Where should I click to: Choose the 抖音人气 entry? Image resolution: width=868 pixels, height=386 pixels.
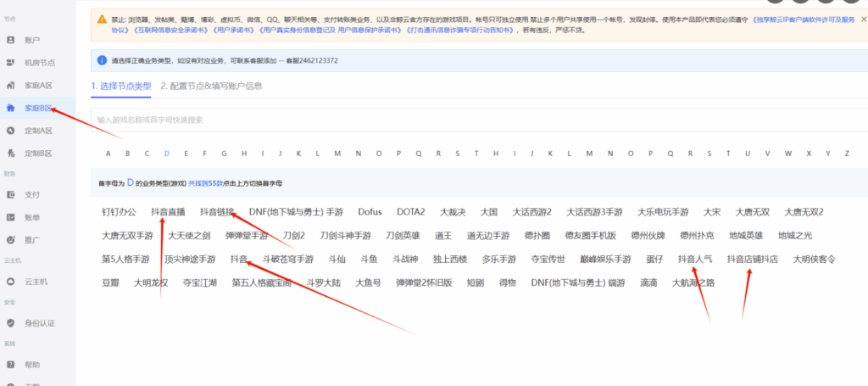[x=695, y=259]
